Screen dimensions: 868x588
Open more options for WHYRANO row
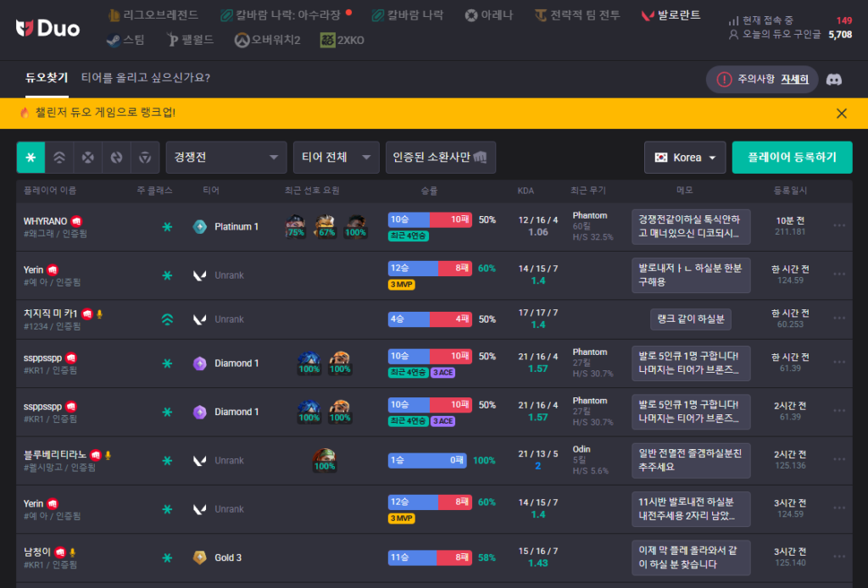pyautogui.click(x=839, y=225)
